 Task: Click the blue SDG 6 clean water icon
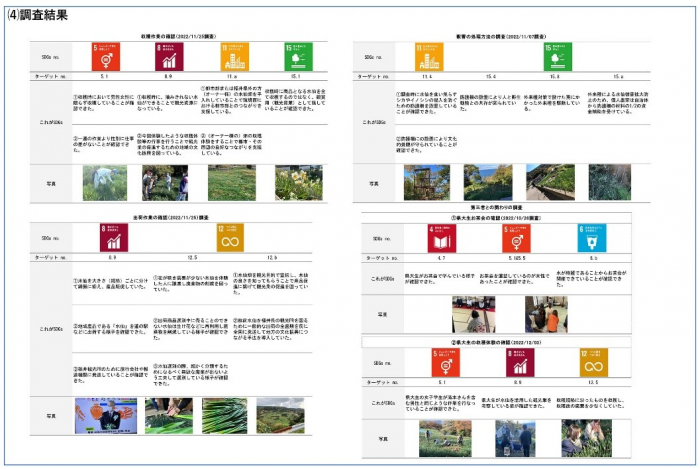[x=592, y=238]
